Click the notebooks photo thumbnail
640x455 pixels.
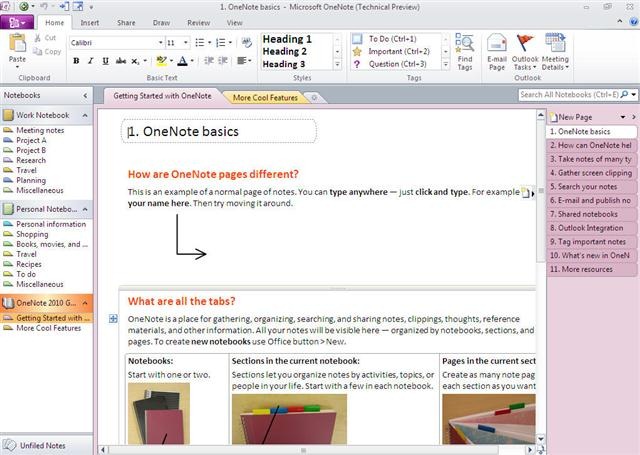pyautogui.click(x=159, y=413)
